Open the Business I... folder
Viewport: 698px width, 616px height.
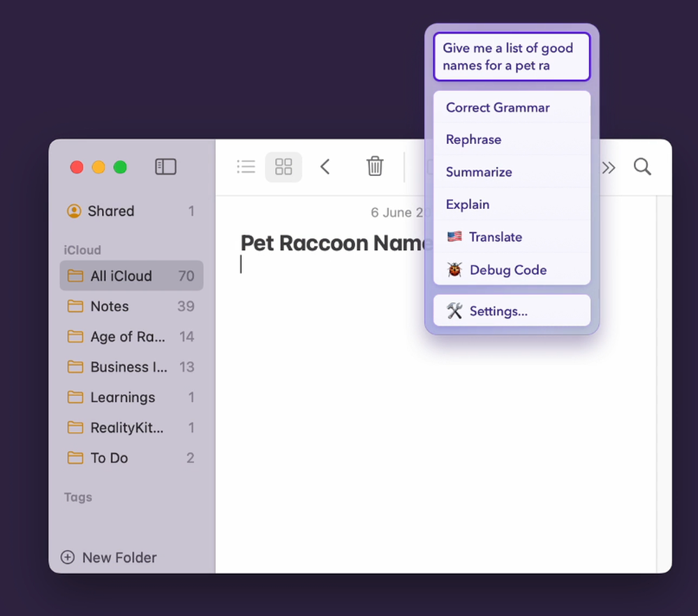pos(131,367)
